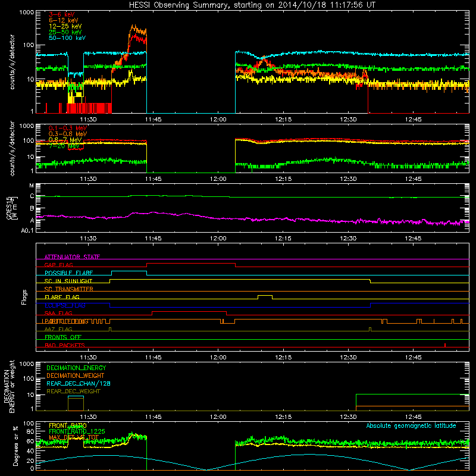The image size is (476, 476).
Task: Click the counts/s/detector label of the top panel
Action: point(12,62)
